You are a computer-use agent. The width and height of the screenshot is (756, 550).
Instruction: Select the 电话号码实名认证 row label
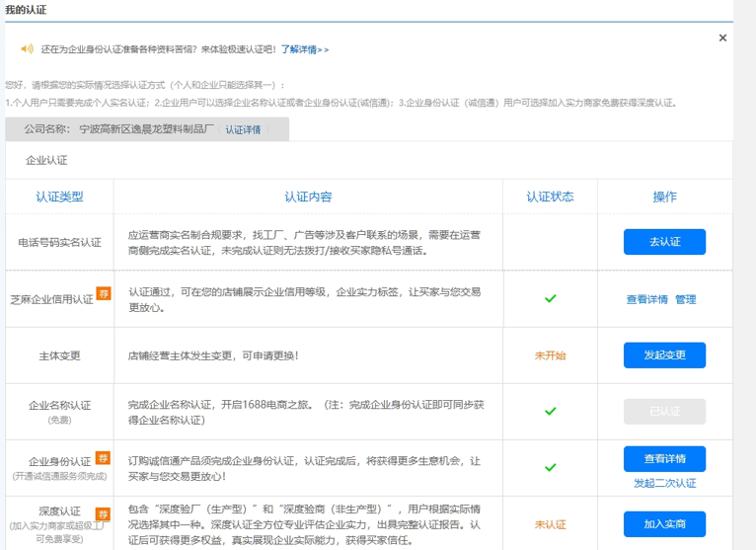[60, 242]
